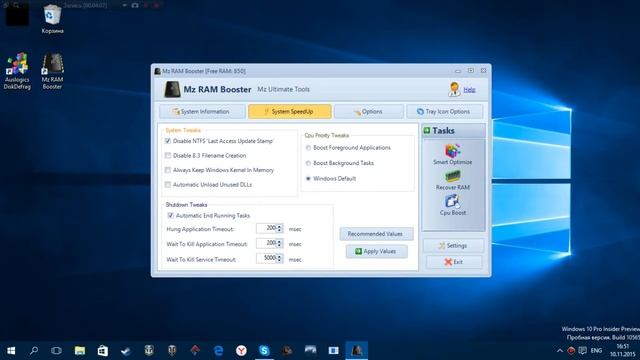
Task: Click the Help user icon
Action: point(454,89)
